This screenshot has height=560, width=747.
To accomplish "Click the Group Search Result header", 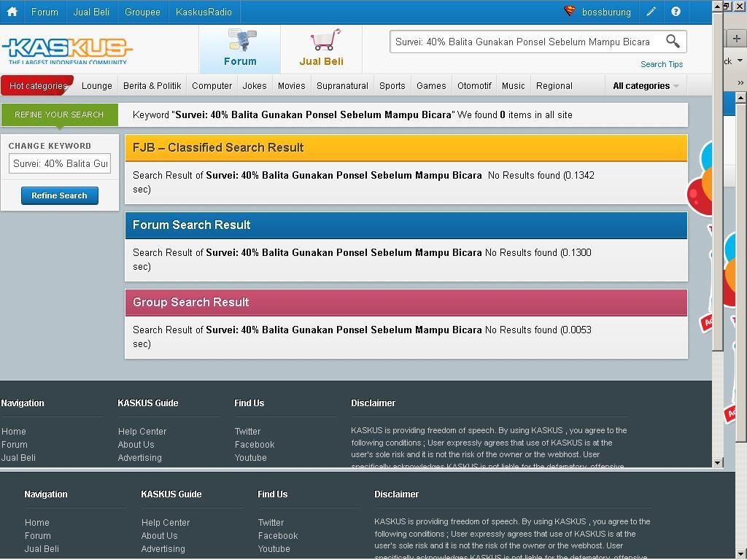I will click(x=406, y=303).
